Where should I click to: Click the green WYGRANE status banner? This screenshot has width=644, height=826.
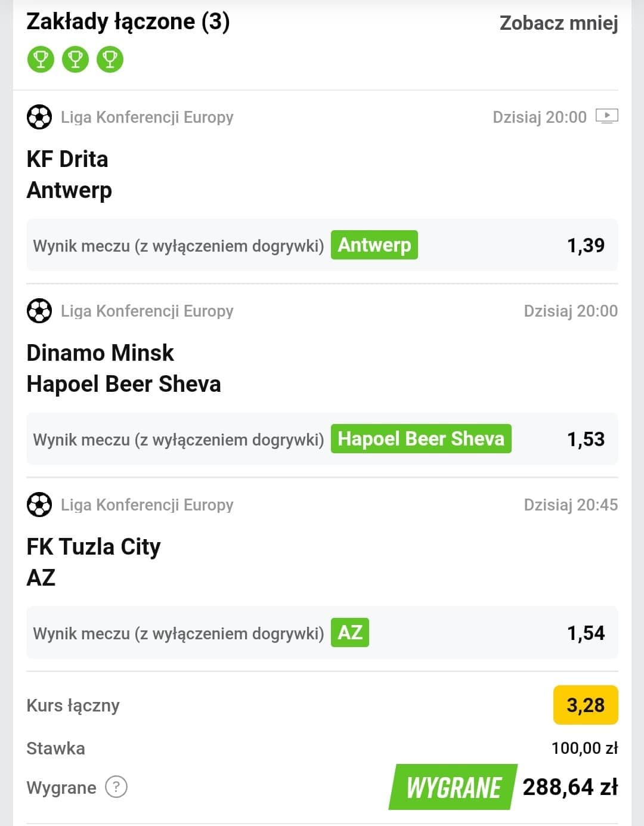click(x=453, y=787)
